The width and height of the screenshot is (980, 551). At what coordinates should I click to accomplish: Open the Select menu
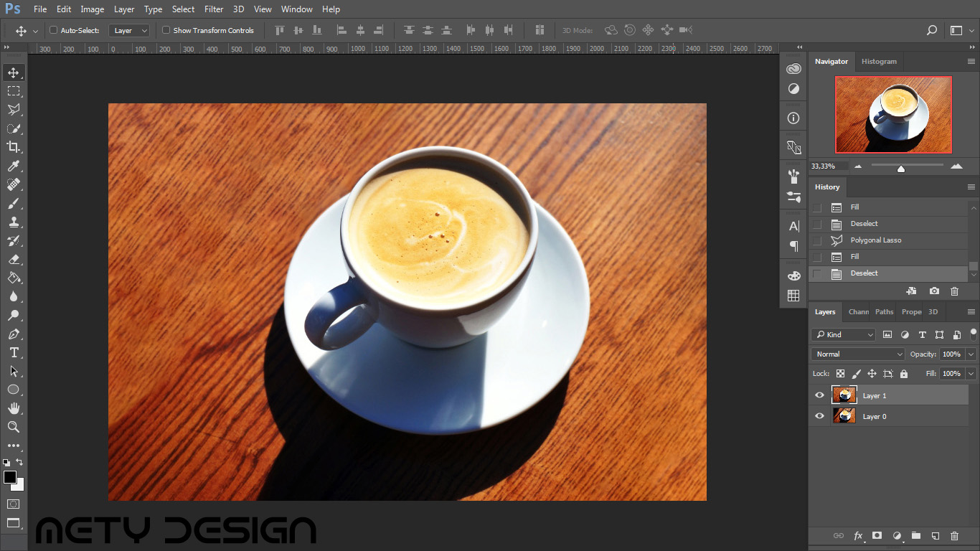point(183,9)
